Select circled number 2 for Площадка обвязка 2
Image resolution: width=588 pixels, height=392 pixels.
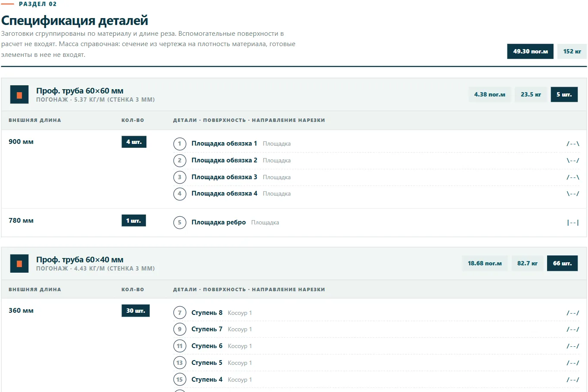coord(180,160)
